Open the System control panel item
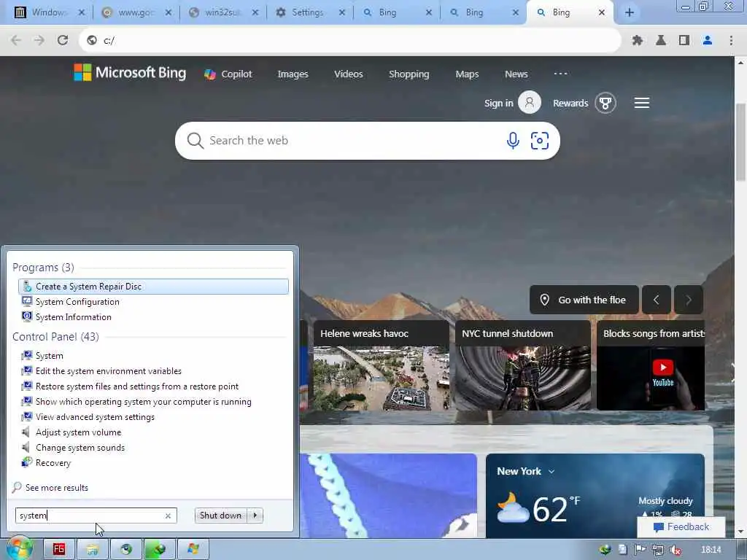 (49, 356)
